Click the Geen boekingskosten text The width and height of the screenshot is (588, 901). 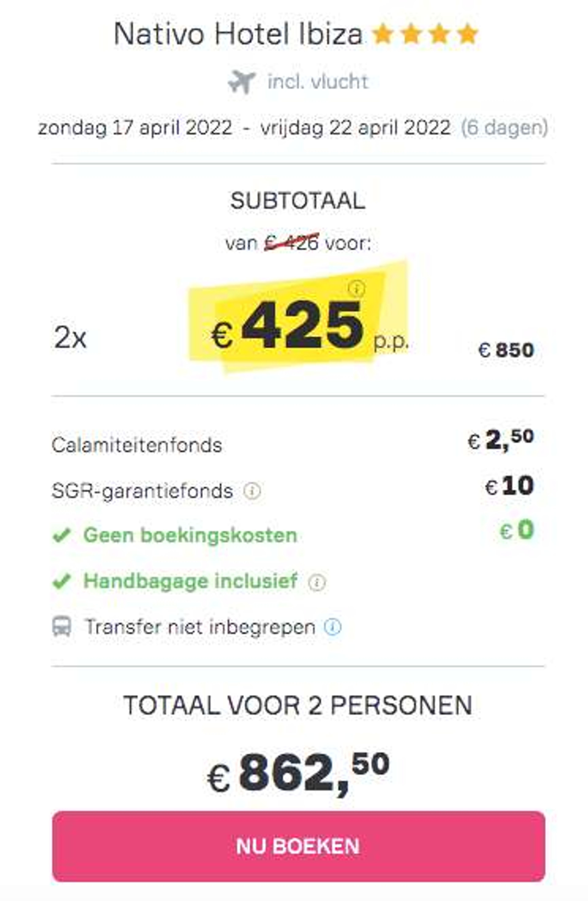pyautogui.click(x=190, y=535)
